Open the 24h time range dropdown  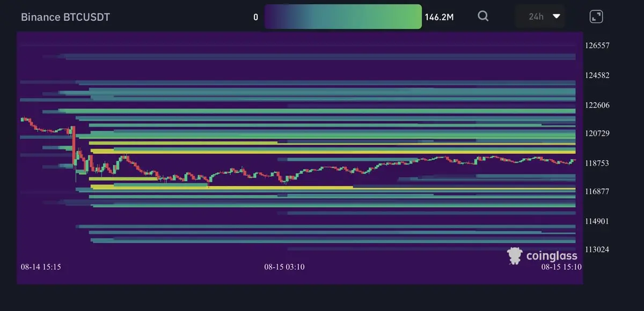tap(540, 17)
